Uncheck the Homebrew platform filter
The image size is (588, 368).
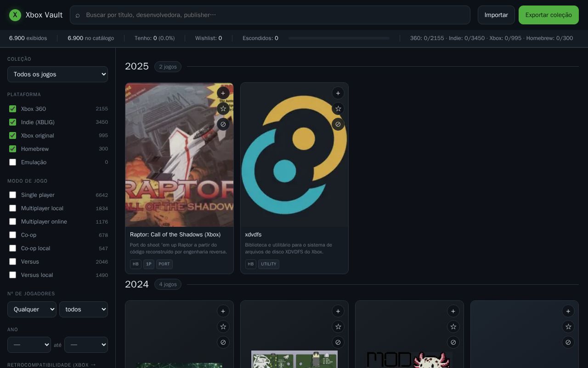tap(13, 149)
